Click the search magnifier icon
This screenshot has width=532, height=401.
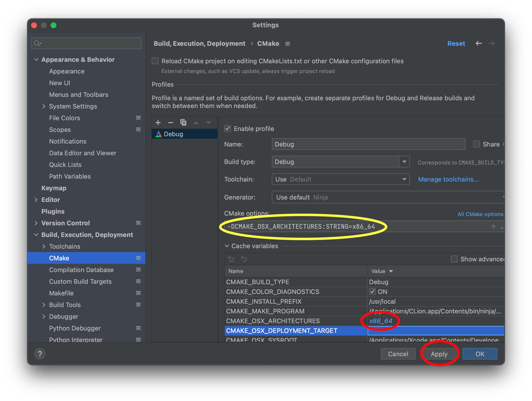37,43
